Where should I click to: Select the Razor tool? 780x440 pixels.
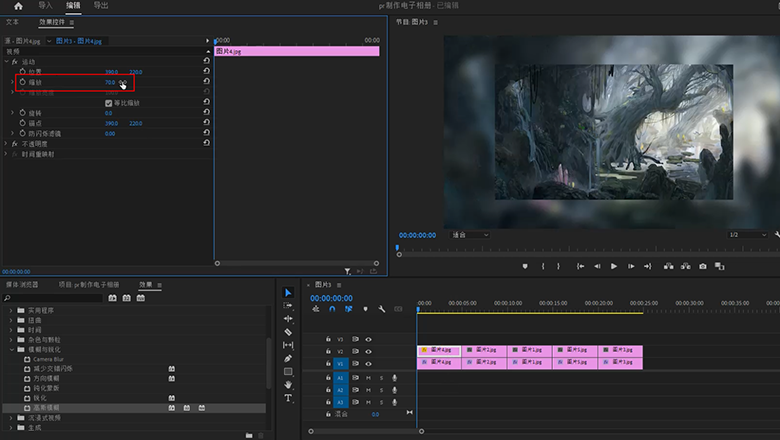pyautogui.click(x=288, y=332)
